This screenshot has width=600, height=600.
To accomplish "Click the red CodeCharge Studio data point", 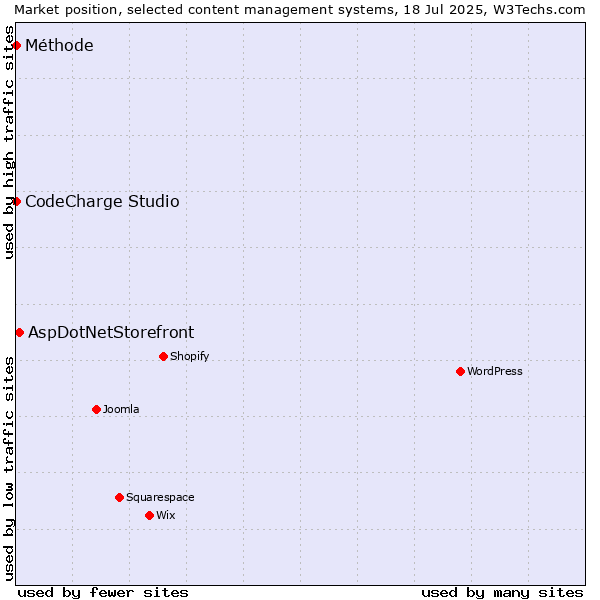I will pyautogui.click(x=16, y=202).
